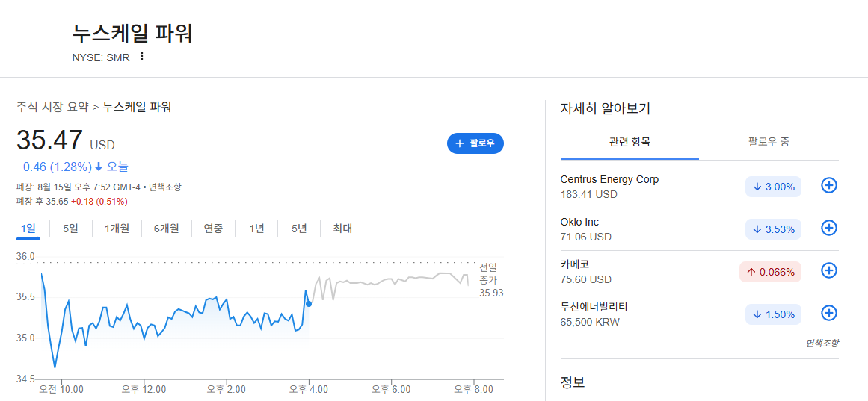
Task: Add 카메코 with plus circle icon
Action: pyautogui.click(x=828, y=270)
